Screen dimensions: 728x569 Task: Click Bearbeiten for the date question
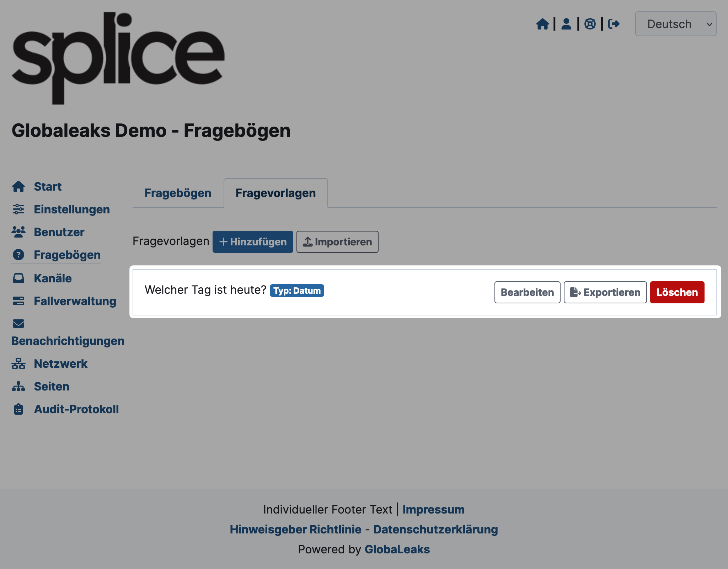tap(527, 292)
